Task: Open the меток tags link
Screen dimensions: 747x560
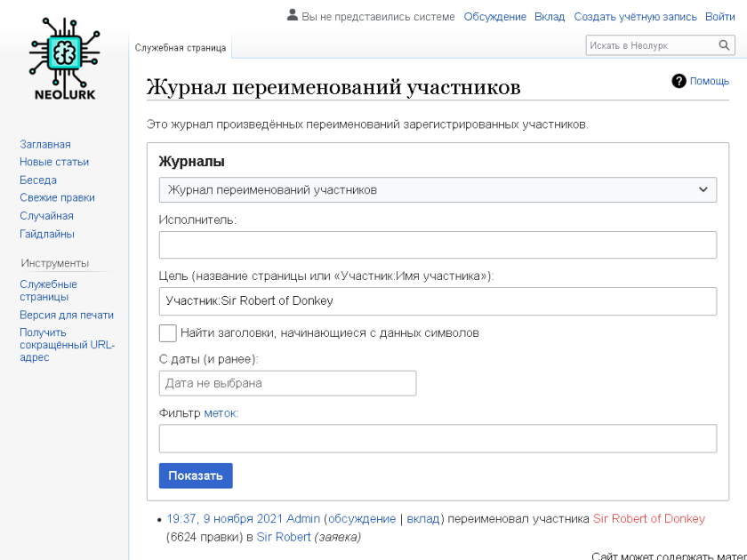Action: coord(221,412)
